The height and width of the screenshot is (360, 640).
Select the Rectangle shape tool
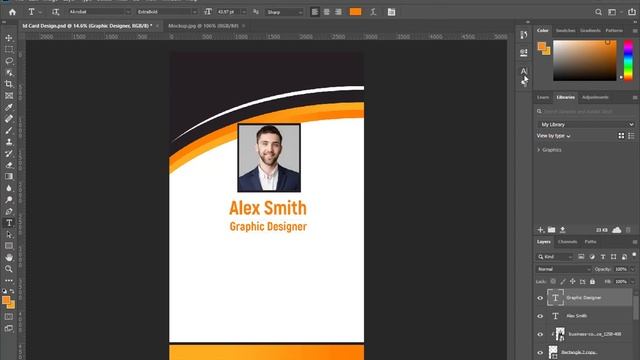pos(9,246)
